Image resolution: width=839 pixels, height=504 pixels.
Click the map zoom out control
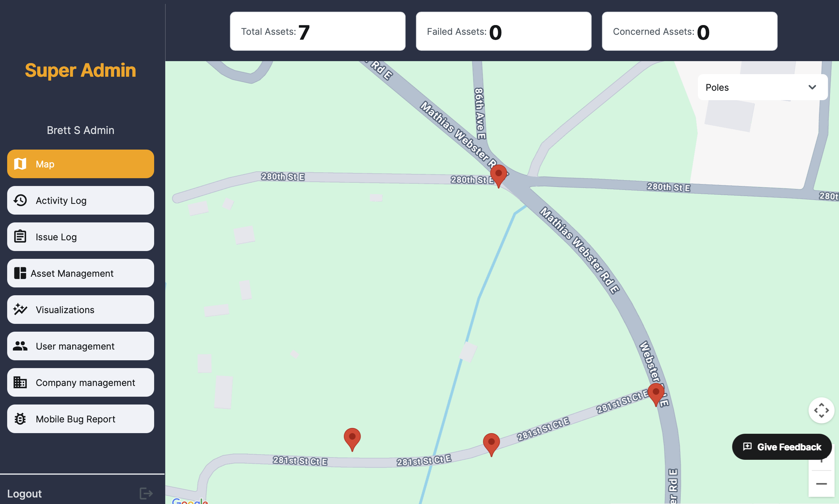tap(821, 484)
